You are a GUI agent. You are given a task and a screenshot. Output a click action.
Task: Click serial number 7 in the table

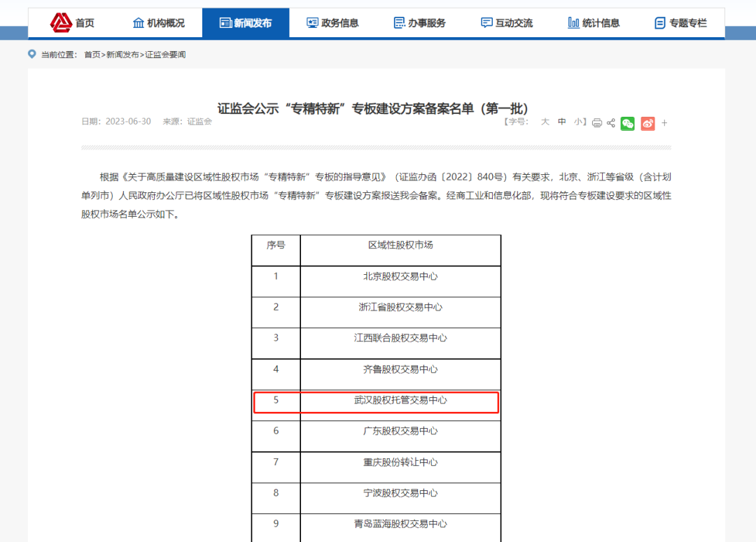point(276,462)
